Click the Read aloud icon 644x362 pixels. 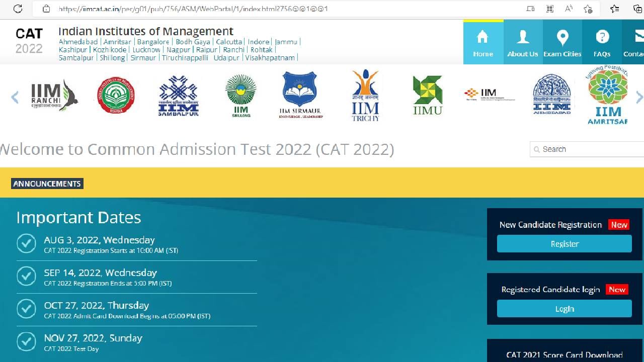569,9
